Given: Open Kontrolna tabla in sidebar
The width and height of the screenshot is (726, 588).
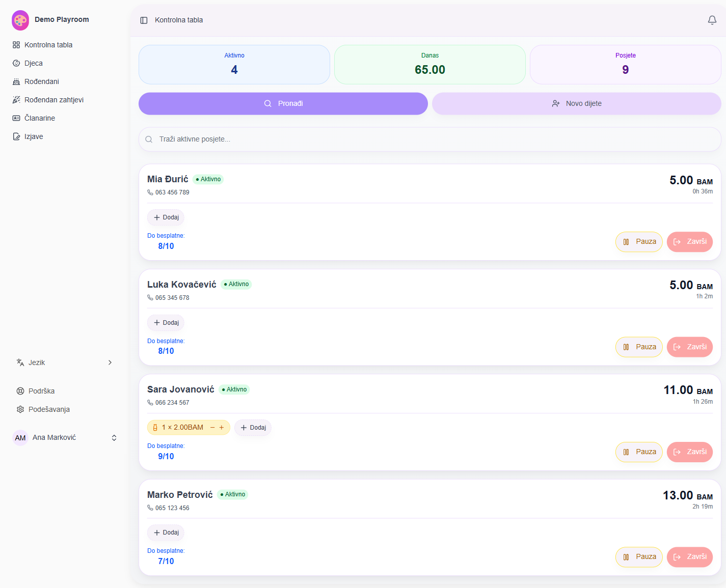Looking at the screenshot, I should pos(65,45).
